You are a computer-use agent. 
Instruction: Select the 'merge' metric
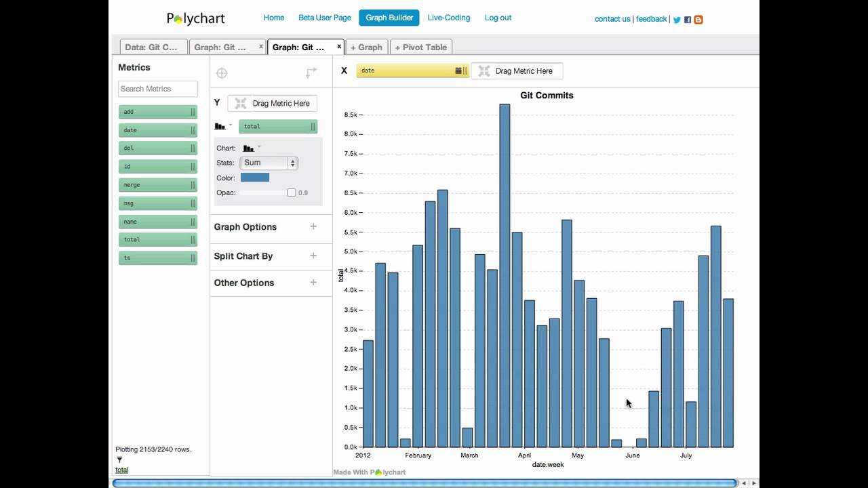tap(158, 184)
